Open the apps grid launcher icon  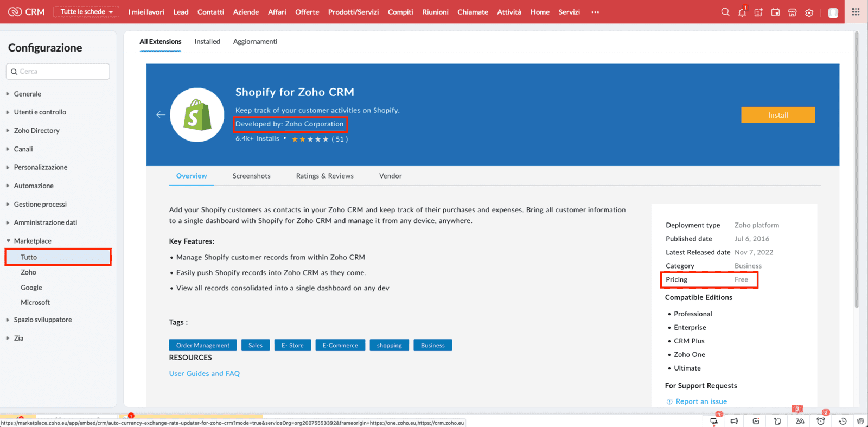[x=856, y=12]
